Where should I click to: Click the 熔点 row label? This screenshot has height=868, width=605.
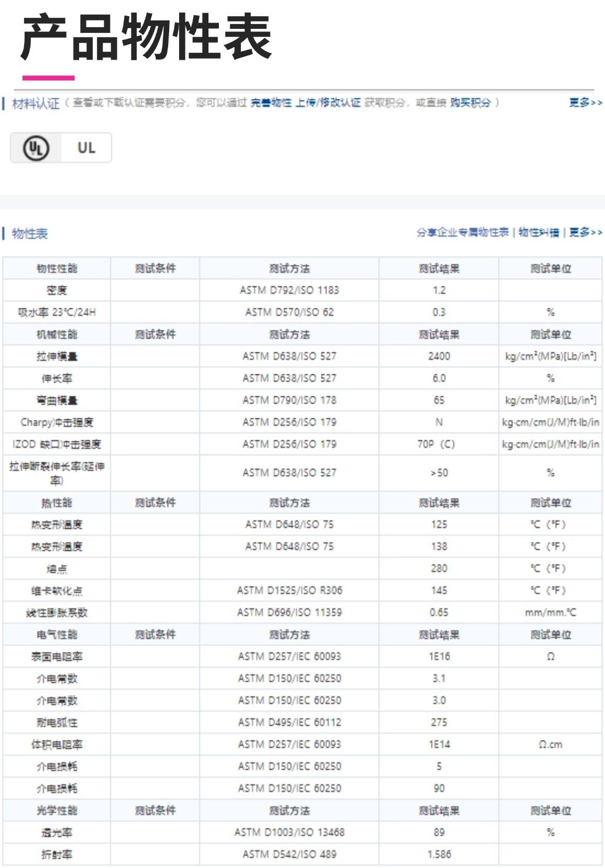(57, 569)
